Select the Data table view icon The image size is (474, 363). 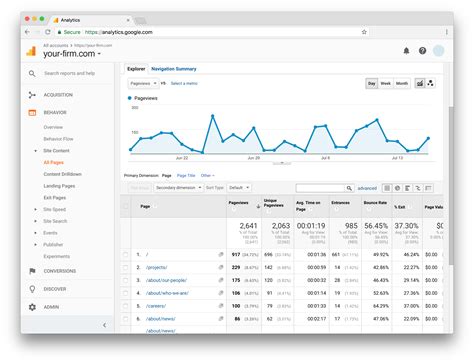387,188
